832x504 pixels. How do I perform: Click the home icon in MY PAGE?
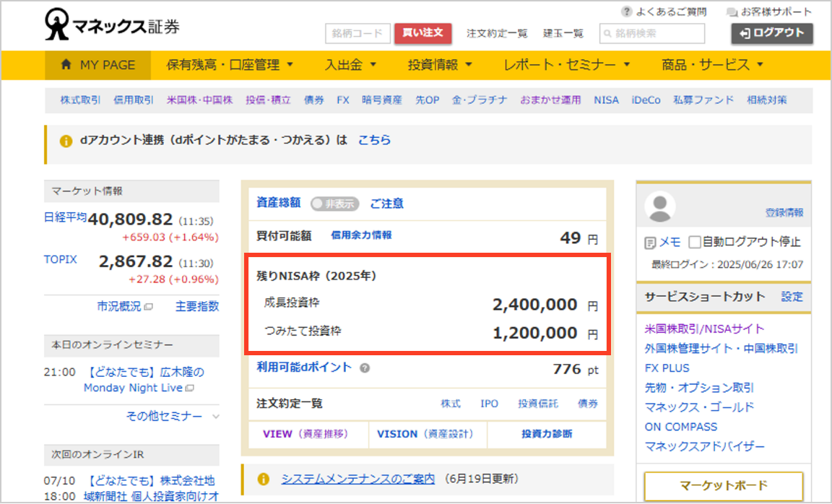pyautogui.click(x=66, y=65)
